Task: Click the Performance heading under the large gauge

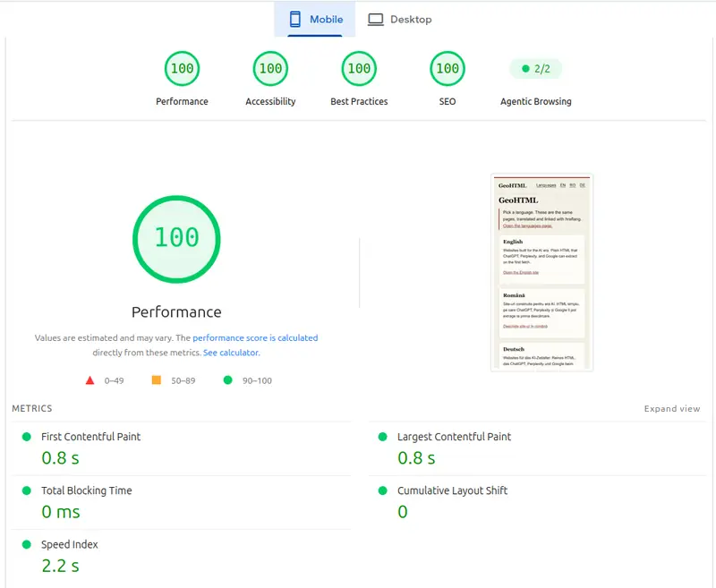Action: tap(176, 311)
